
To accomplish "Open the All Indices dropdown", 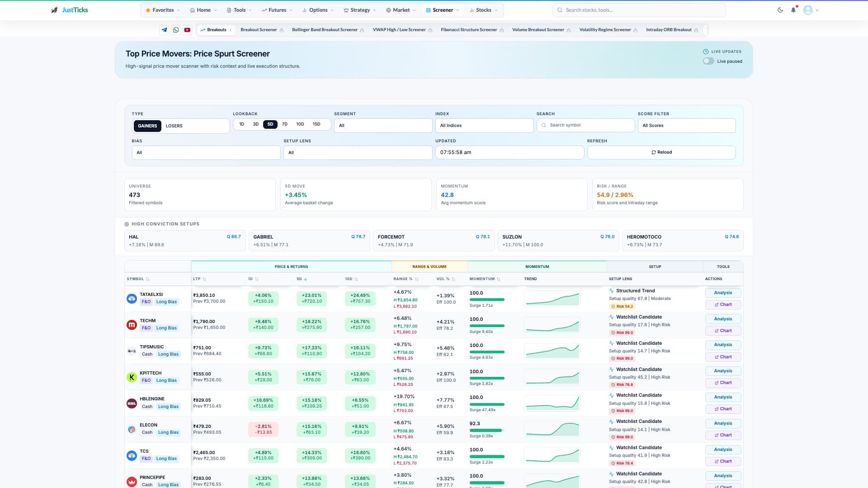I will coord(485,126).
